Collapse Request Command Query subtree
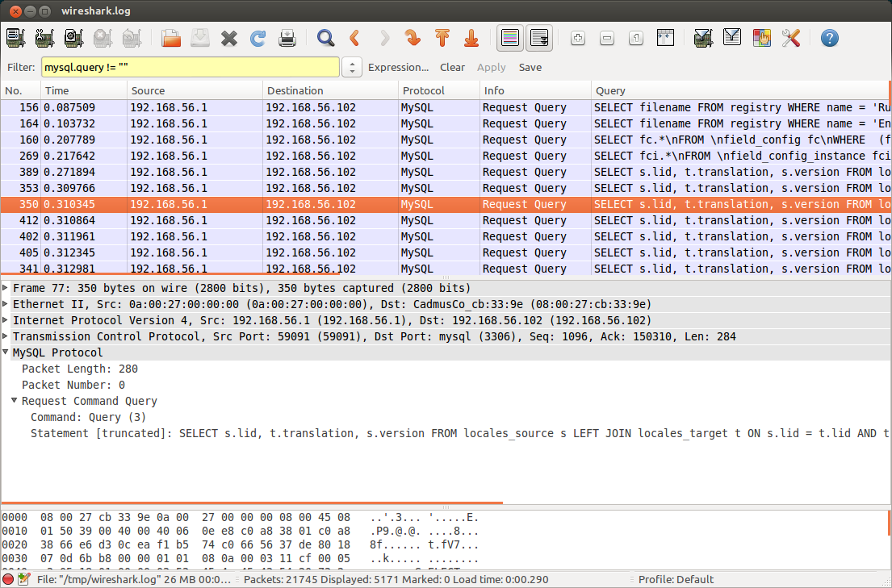Viewport: 892px width, 588px height. pyautogui.click(x=15, y=401)
